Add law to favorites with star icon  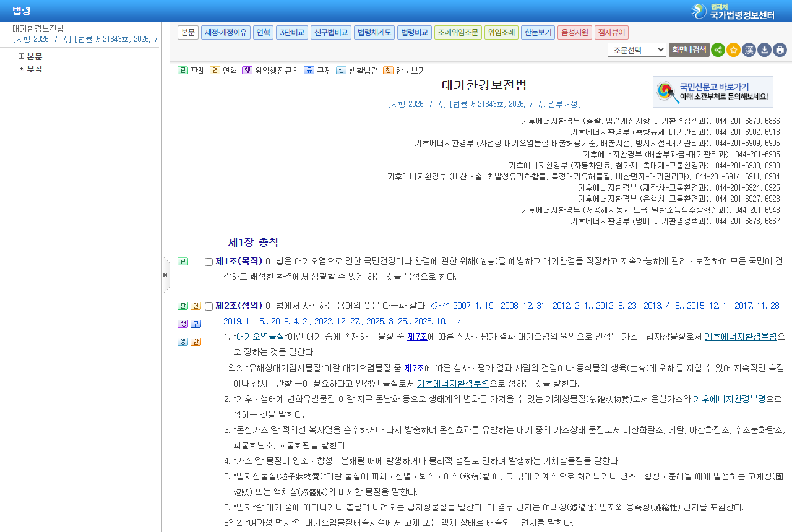(733, 50)
